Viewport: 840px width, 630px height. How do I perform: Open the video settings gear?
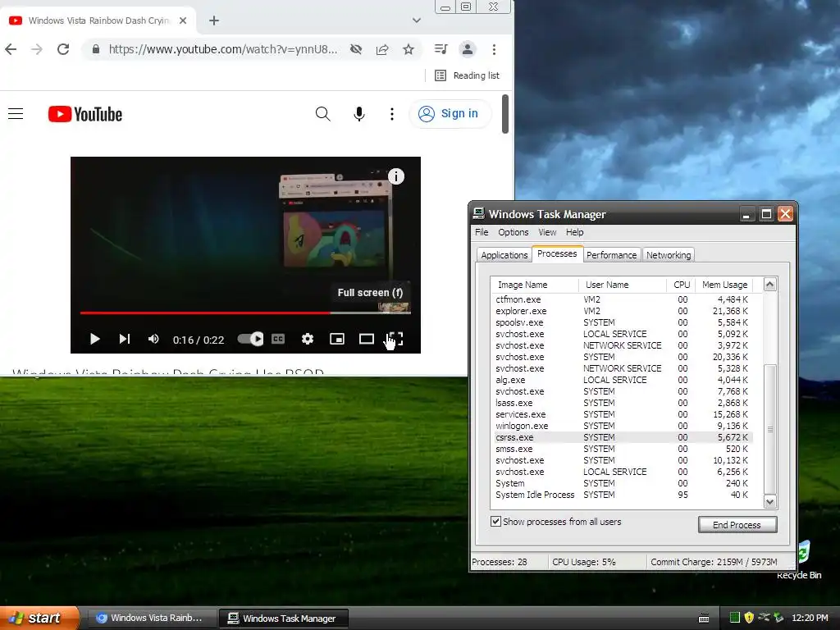[x=308, y=339]
